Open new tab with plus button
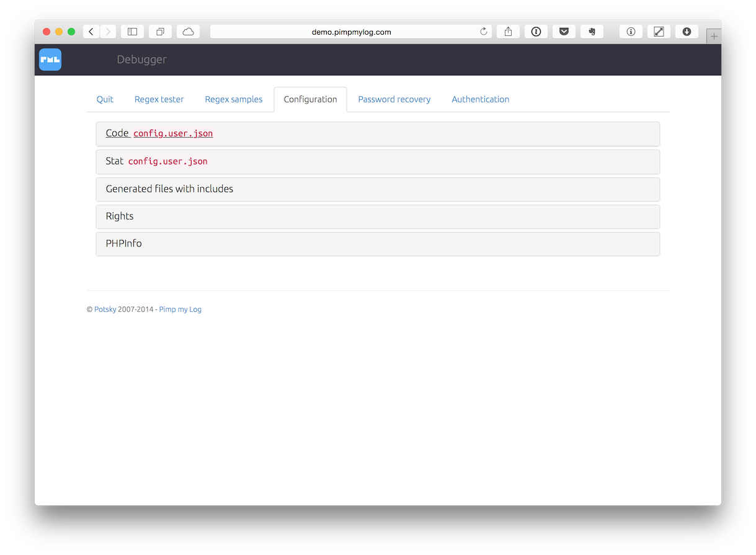 pos(714,37)
